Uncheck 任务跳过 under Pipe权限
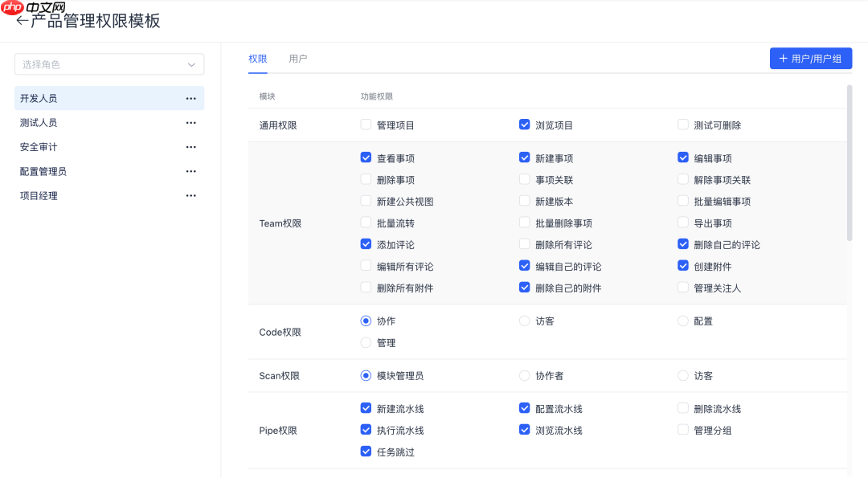This screenshot has width=868, height=478. coord(366,451)
